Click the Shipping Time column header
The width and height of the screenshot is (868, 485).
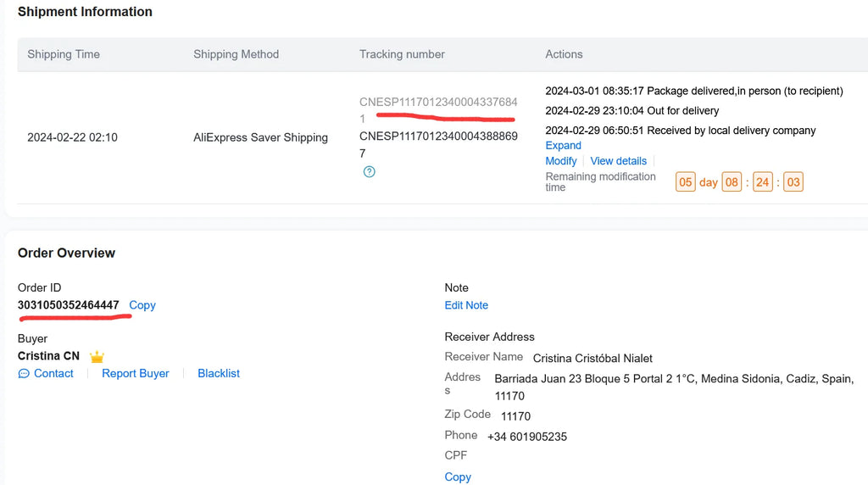(x=64, y=54)
